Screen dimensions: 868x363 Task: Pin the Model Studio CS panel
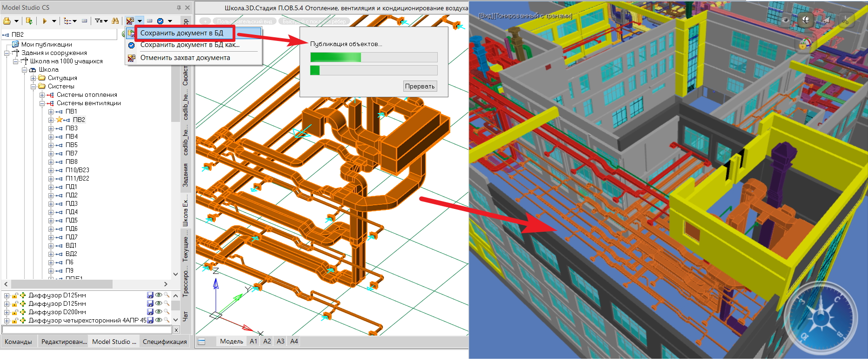point(179,7)
